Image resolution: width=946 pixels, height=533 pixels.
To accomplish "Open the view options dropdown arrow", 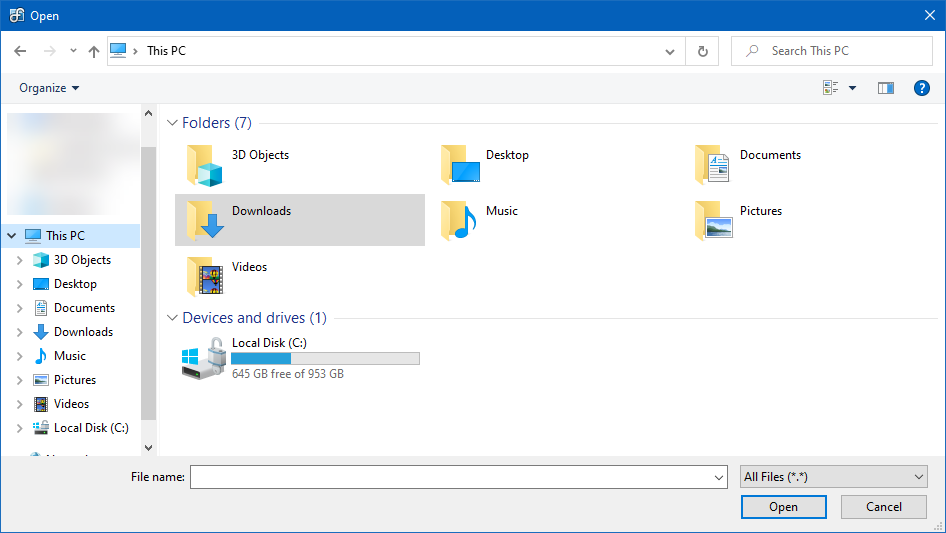I will [852, 88].
